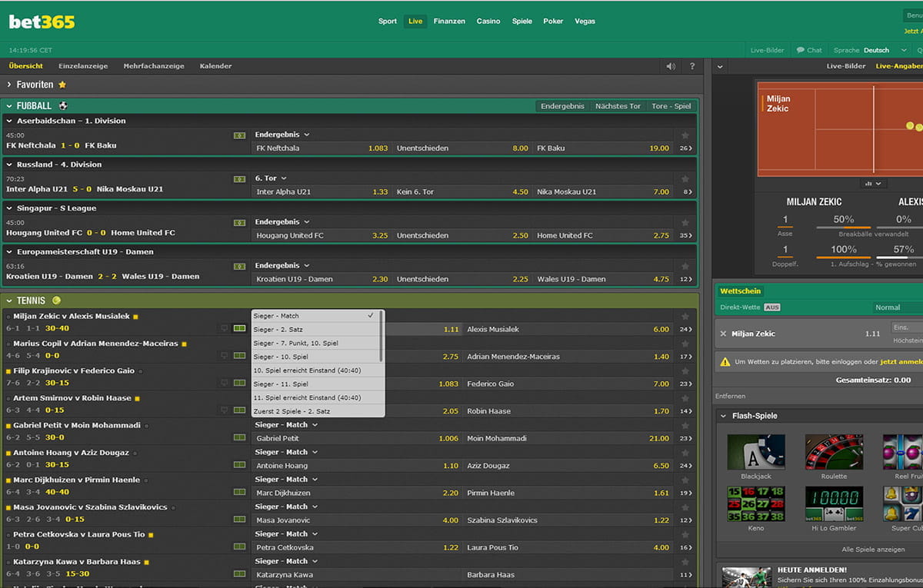Launch Hi Lo Gambler game
923x588 pixels.
click(x=834, y=504)
